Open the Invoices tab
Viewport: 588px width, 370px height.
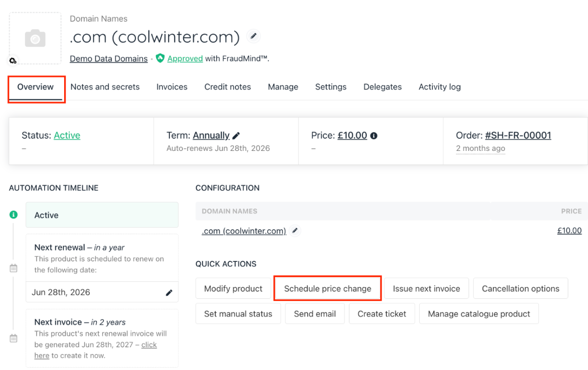[x=172, y=87]
